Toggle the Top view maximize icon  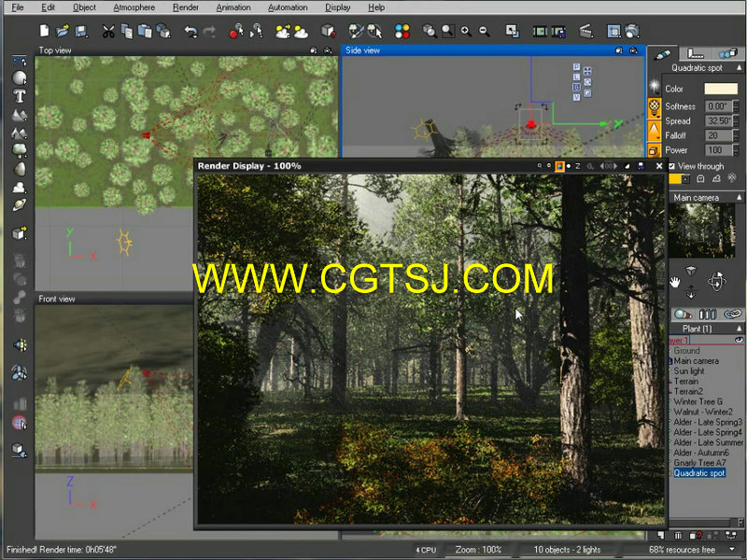[314, 50]
